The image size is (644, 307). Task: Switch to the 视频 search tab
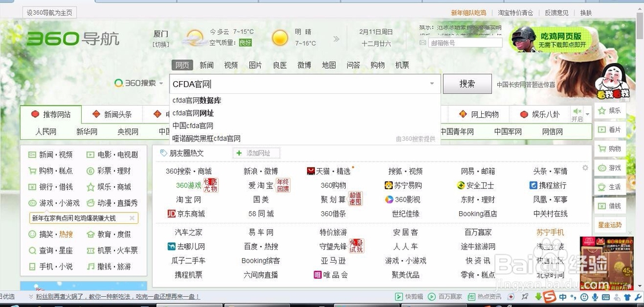[x=231, y=65]
